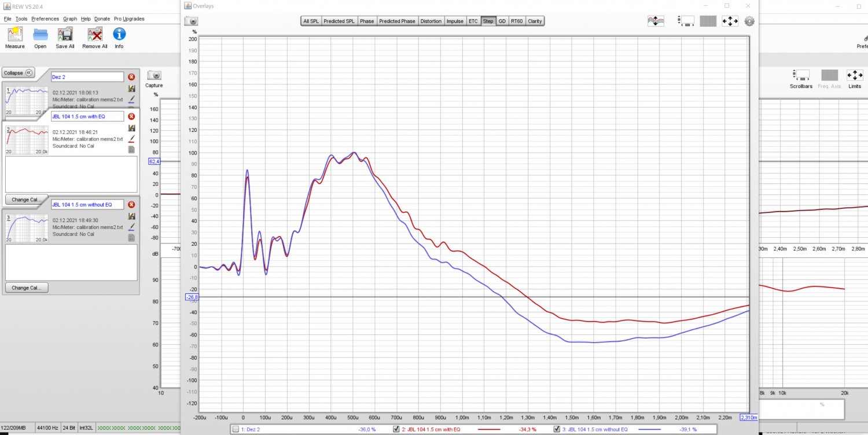Click the -26,8 cursor value label
Image resolution: width=868 pixels, height=435 pixels.
pyautogui.click(x=192, y=297)
